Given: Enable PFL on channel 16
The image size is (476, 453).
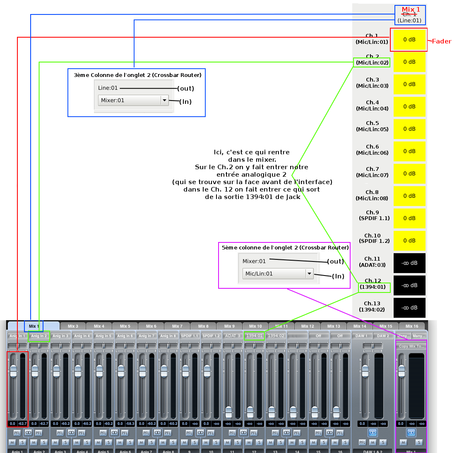Looking at the screenshot, I should 340,433.
